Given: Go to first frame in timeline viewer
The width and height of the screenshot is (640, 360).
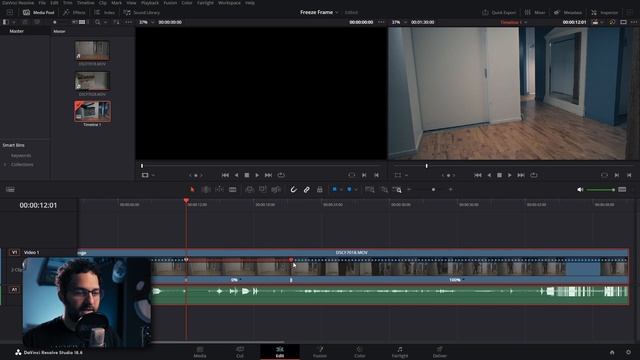Looking at the screenshot, I should coord(478,175).
